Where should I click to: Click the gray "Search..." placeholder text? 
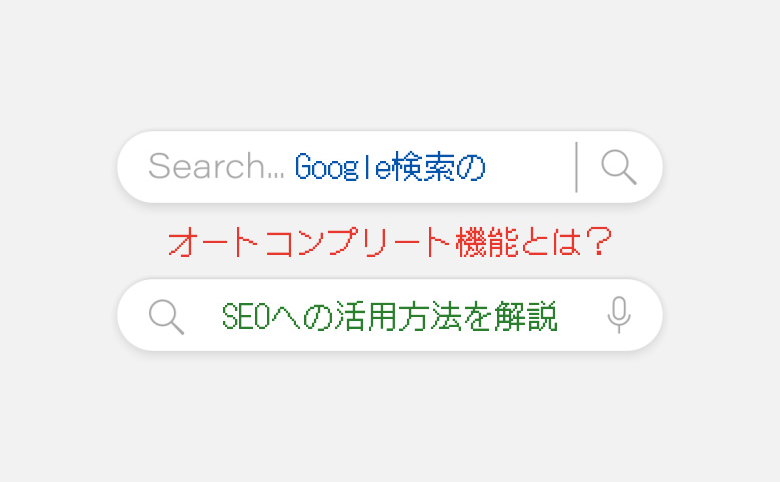point(216,166)
